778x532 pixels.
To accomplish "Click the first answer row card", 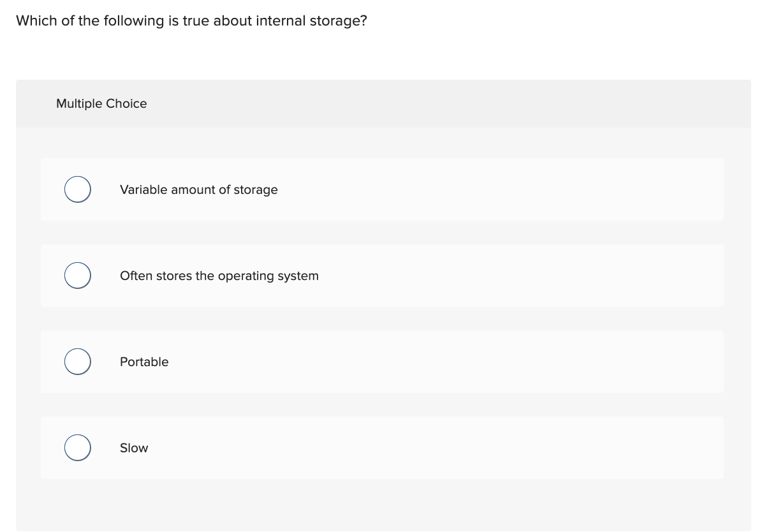I will pos(383,189).
